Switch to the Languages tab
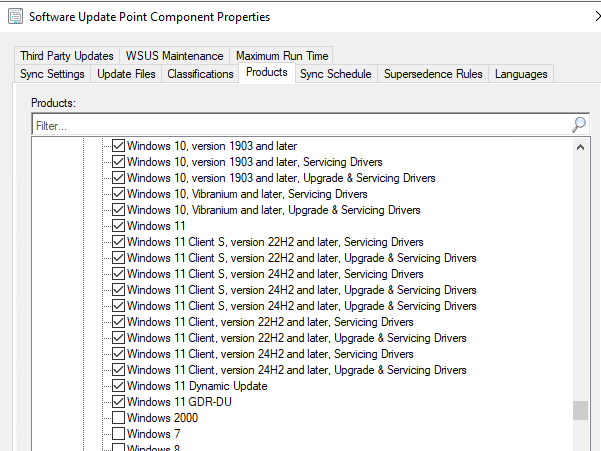This screenshot has width=601, height=451. click(521, 74)
